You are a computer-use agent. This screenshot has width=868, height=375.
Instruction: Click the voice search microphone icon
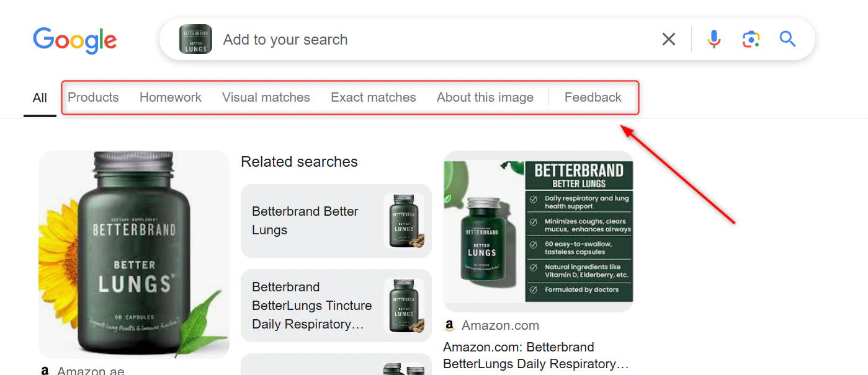[714, 39]
